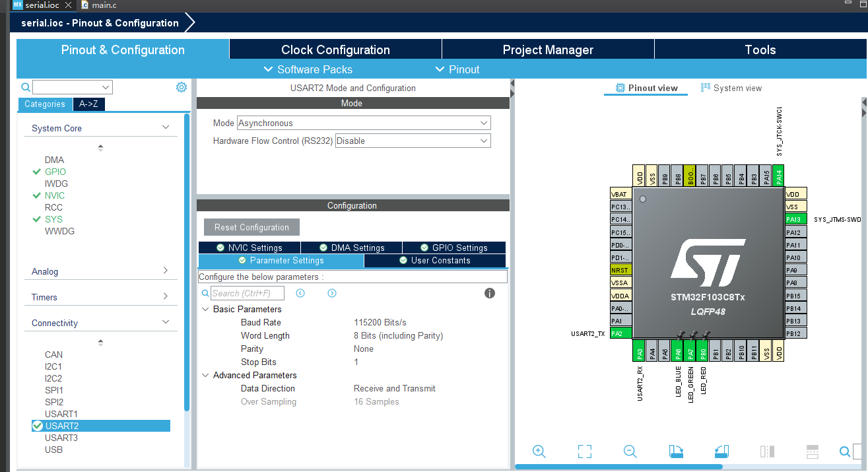Select I2C1 peripheral
868x472 pixels.
(x=53, y=366)
